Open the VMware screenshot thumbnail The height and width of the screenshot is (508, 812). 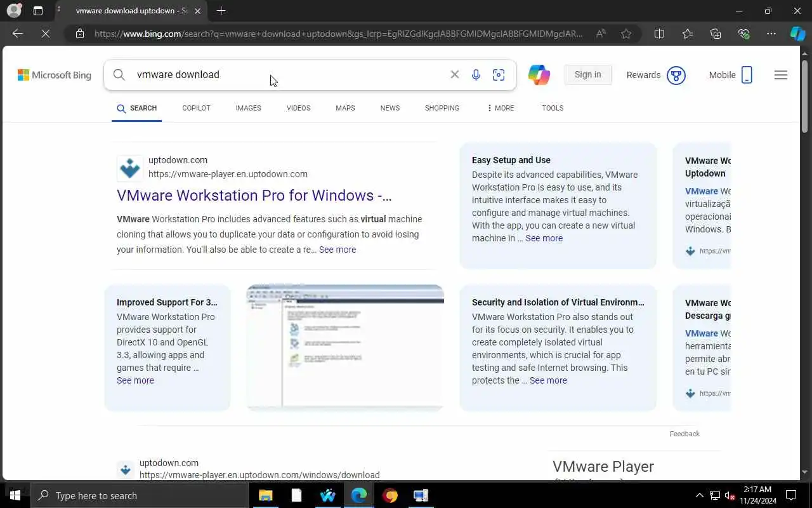coord(345,347)
